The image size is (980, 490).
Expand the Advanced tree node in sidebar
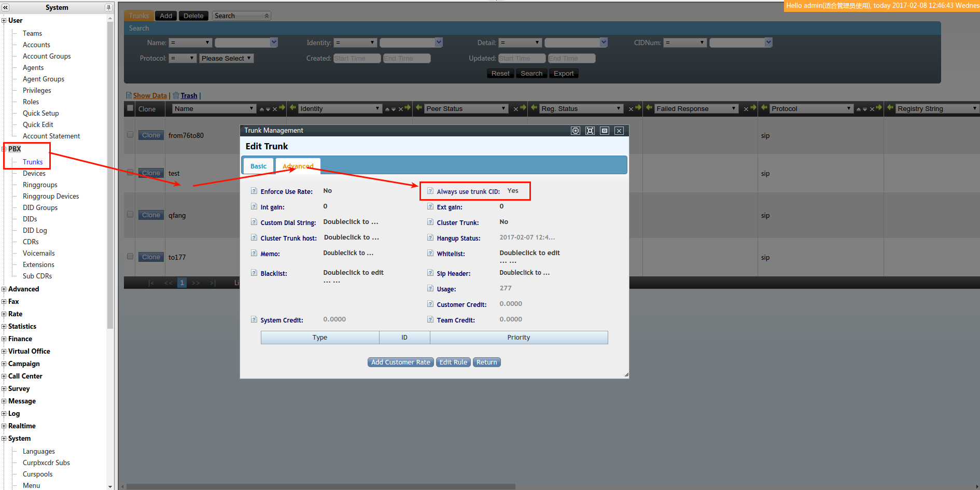(x=4, y=289)
